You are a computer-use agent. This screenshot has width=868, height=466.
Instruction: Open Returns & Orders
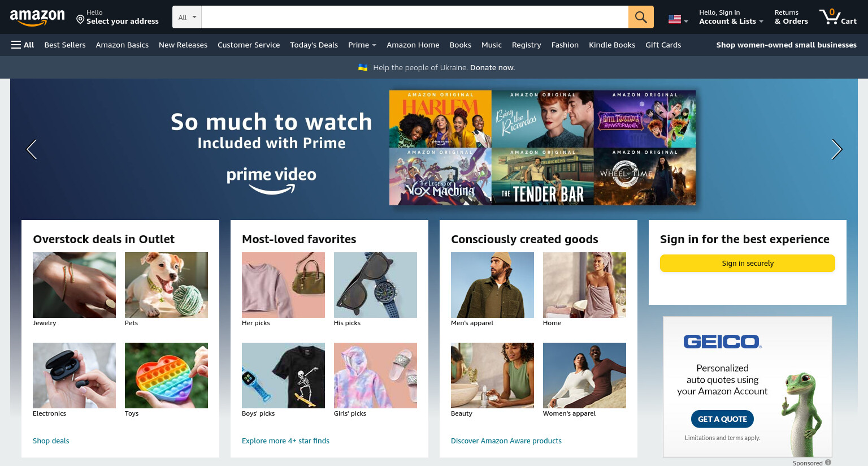click(x=791, y=17)
